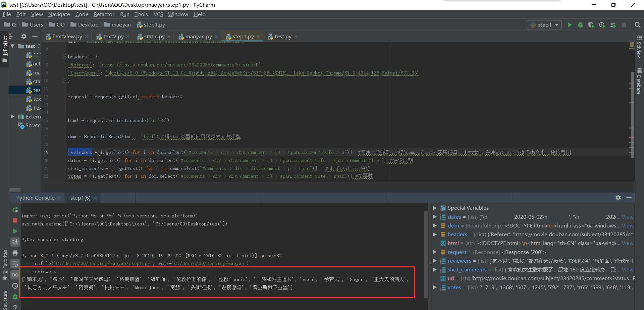Open the Refactor menu

click(104, 14)
